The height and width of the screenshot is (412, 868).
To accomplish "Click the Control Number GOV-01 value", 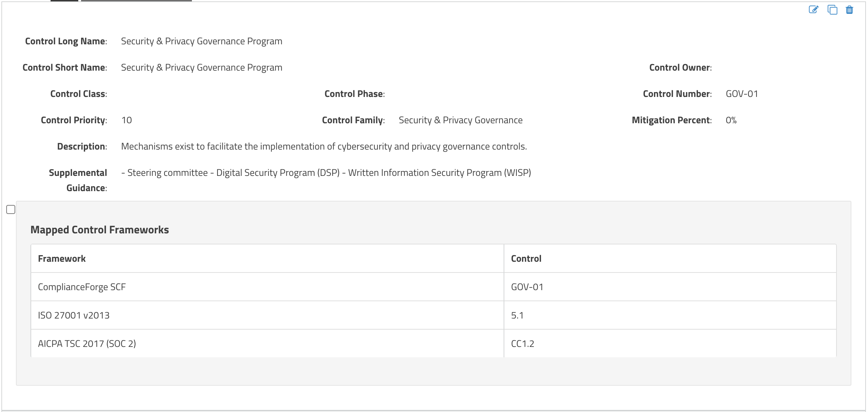I will pos(742,94).
